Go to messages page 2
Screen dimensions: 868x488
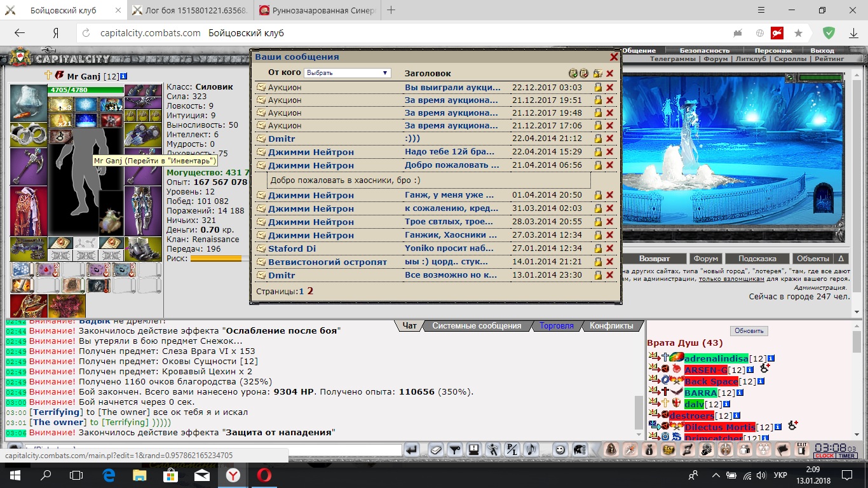[310, 291]
